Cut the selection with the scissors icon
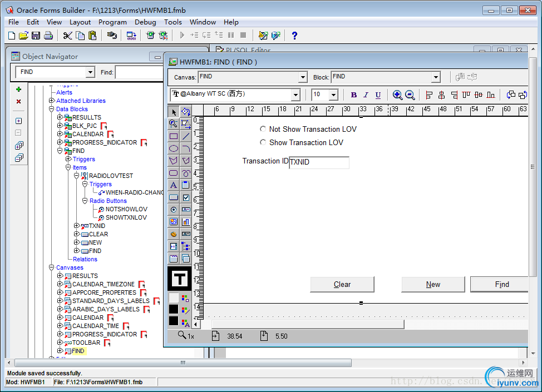The width and height of the screenshot is (542, 392). coord(67,36)
